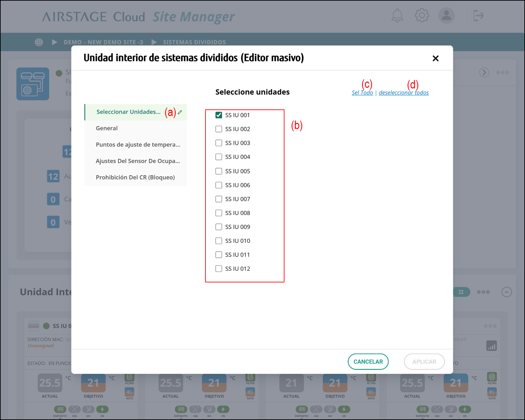Expand the next arrow chevron top right
This screenshot has height=420, width=525.
pyautogui.click(x=484, y=72)
